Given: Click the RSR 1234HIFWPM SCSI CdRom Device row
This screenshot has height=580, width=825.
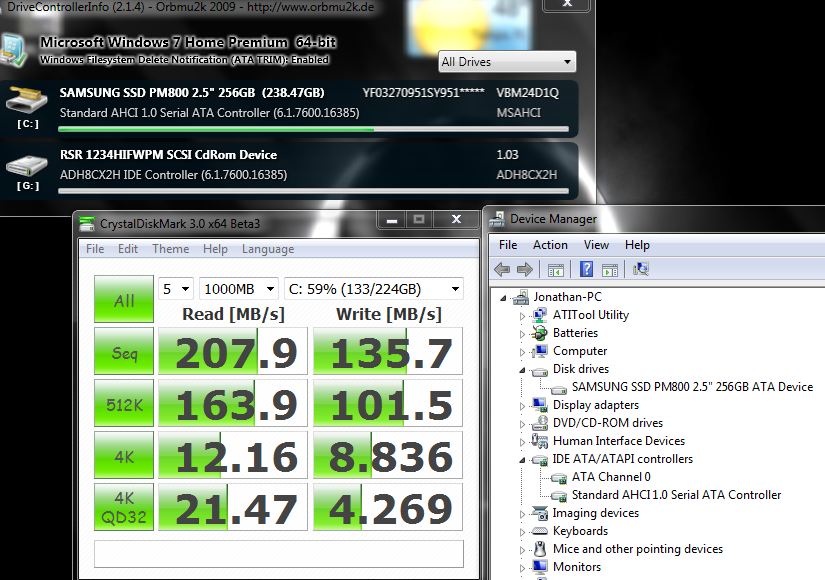Looking at the screenshot, I should [x=289, y=171].
